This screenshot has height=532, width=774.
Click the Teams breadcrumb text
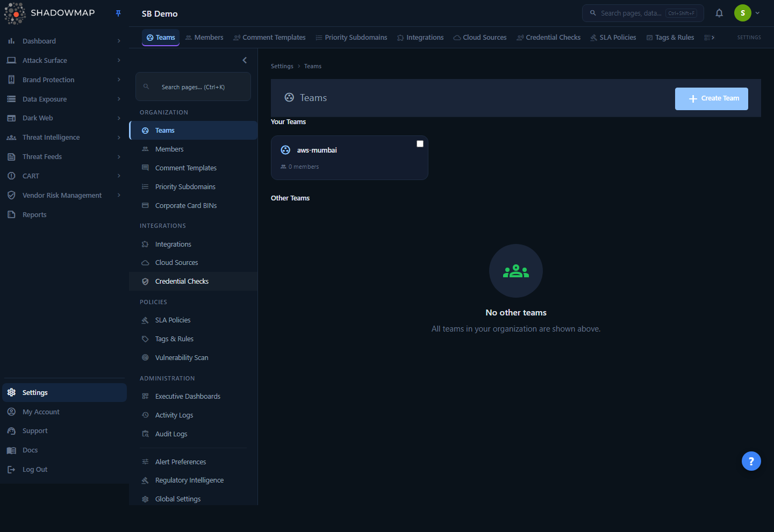click(x=313, y=66)
